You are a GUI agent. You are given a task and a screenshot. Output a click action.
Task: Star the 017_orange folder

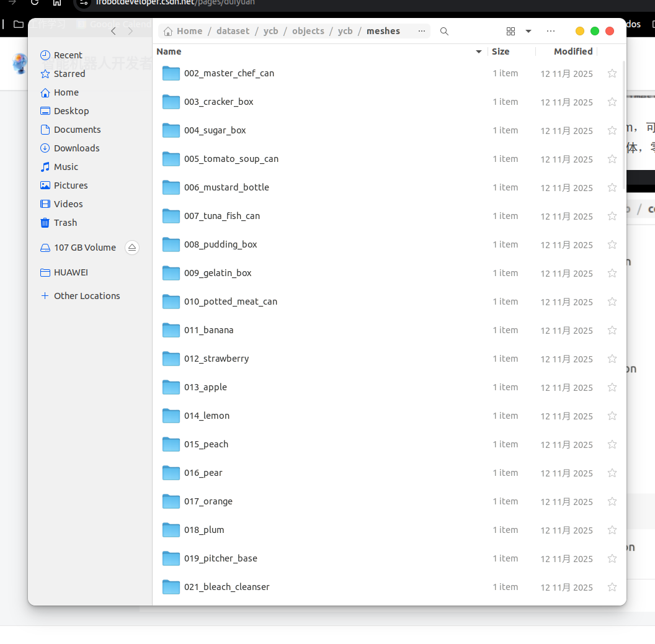pos(612,501)
